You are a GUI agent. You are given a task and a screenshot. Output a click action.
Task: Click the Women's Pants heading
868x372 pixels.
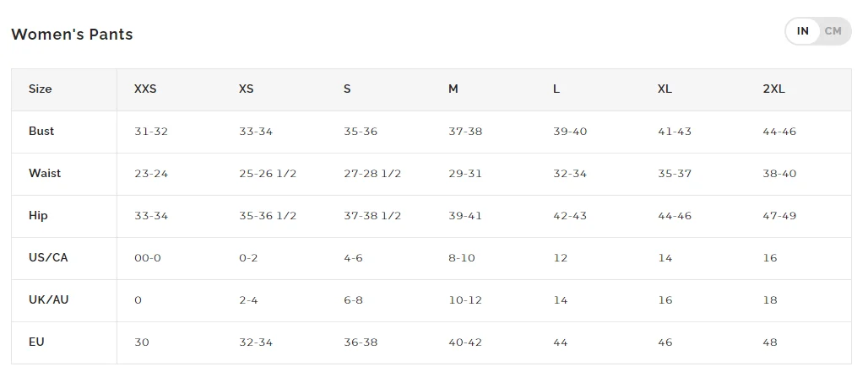pyautogui.click(x=72, y=35)
